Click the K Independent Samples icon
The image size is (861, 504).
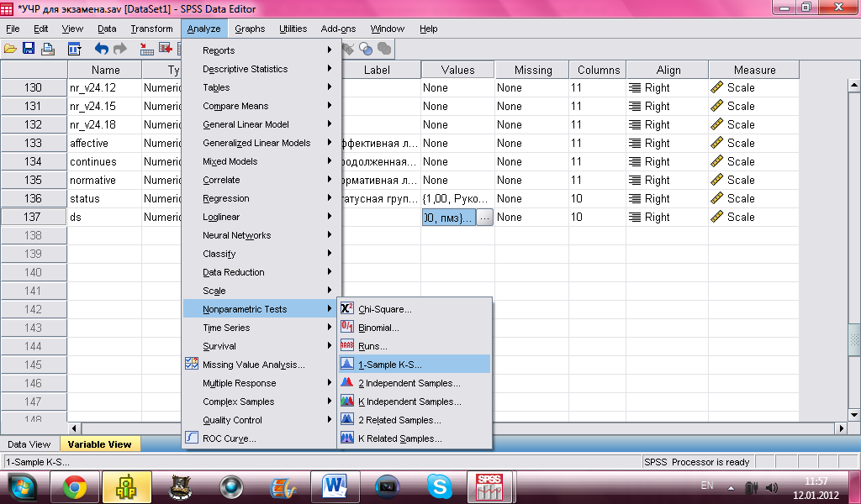[347, 401]
